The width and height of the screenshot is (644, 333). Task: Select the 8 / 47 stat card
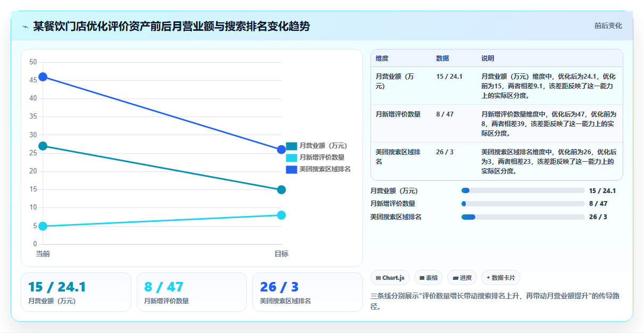(x=192, y=292)
